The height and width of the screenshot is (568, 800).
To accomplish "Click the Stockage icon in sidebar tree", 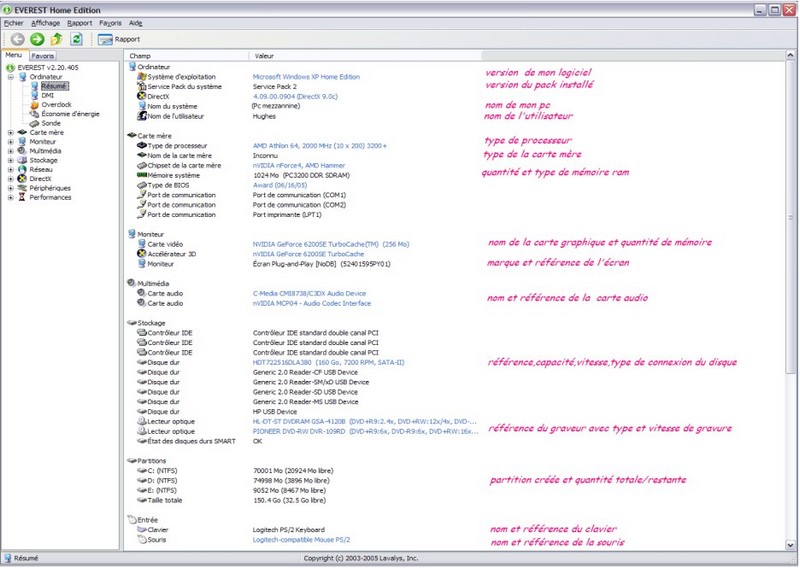I will (x=22, y=160).
